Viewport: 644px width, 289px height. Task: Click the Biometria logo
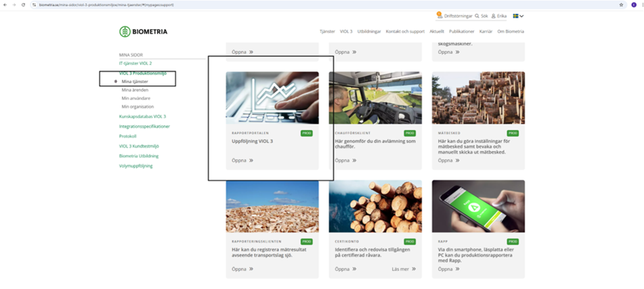coord(143,31)
